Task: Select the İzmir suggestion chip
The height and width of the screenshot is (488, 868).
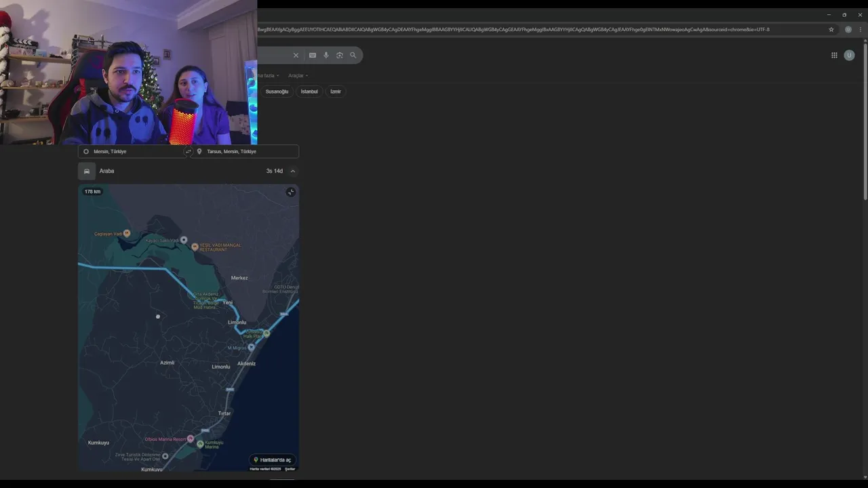Action: click(x=336, y=91)
